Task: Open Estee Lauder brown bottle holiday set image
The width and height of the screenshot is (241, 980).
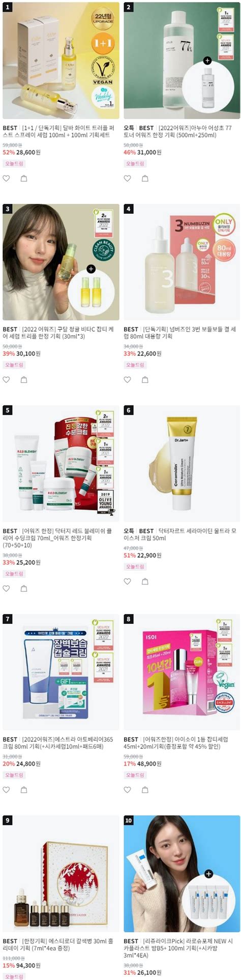Action: click(61, 874)
